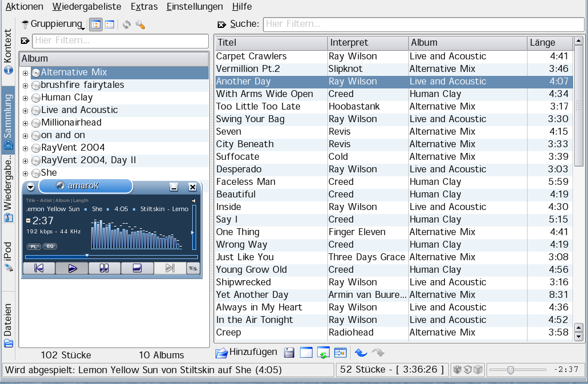Toggle tree view mode in collection

[96, 25]
